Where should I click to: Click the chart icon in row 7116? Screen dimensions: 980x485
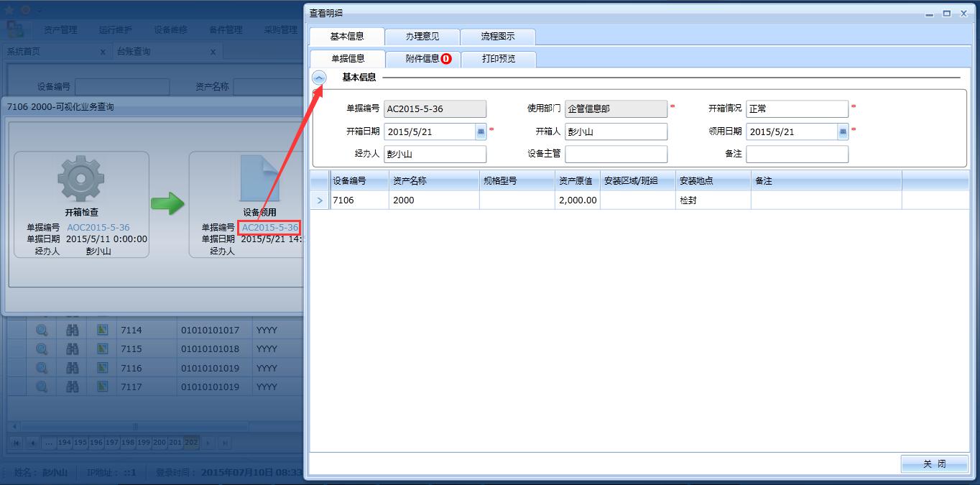click(102, 368)
